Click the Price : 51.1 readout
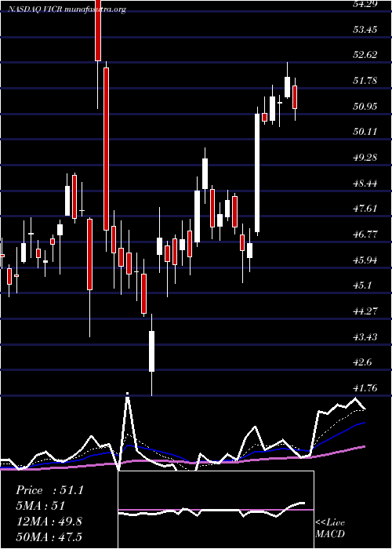 click(x=49, y=490)
